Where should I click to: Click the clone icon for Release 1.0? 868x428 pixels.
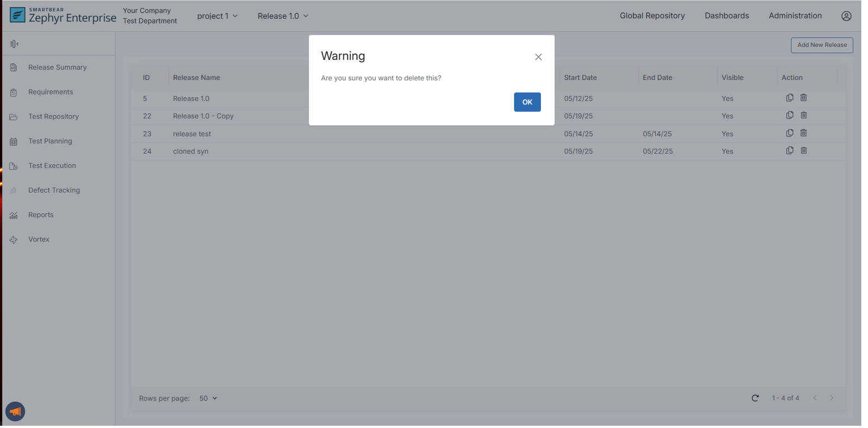coord(789,98)
